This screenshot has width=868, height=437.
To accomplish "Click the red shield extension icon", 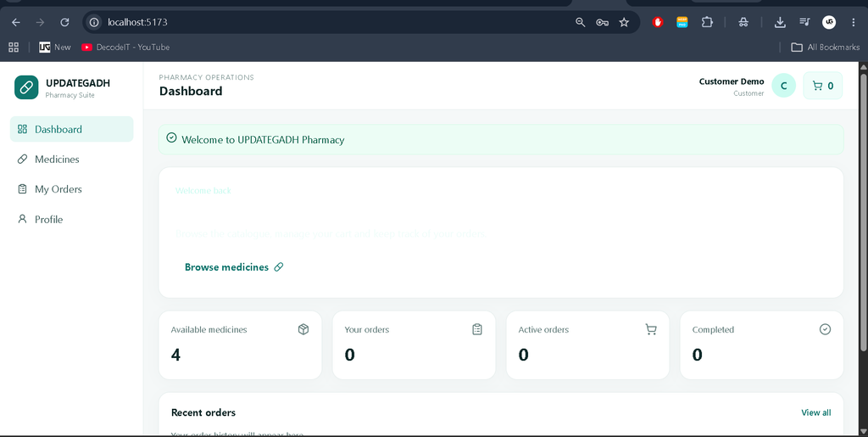I will [x=658, y=22].
